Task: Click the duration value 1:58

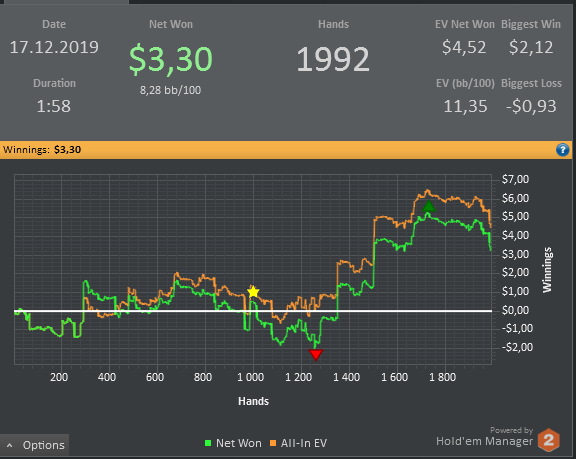Action: [54, 106]
